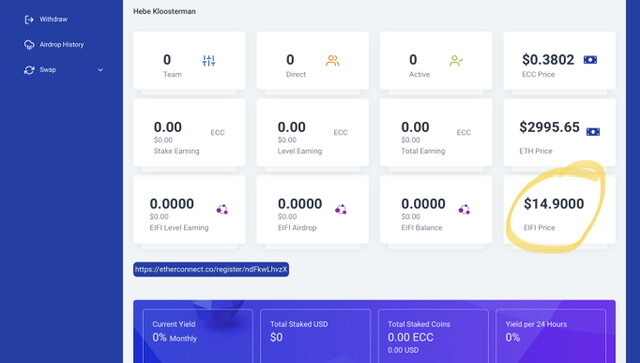This screenshot has height=363, width=640.
Task: Select the $2995.65 ETH price value
Action: 549,127
